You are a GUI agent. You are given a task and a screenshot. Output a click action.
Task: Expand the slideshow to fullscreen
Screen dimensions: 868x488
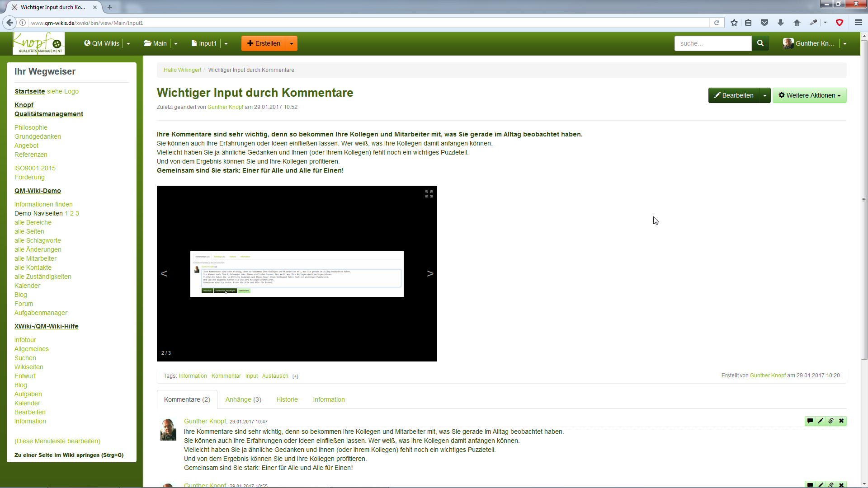tap(429, 194)
